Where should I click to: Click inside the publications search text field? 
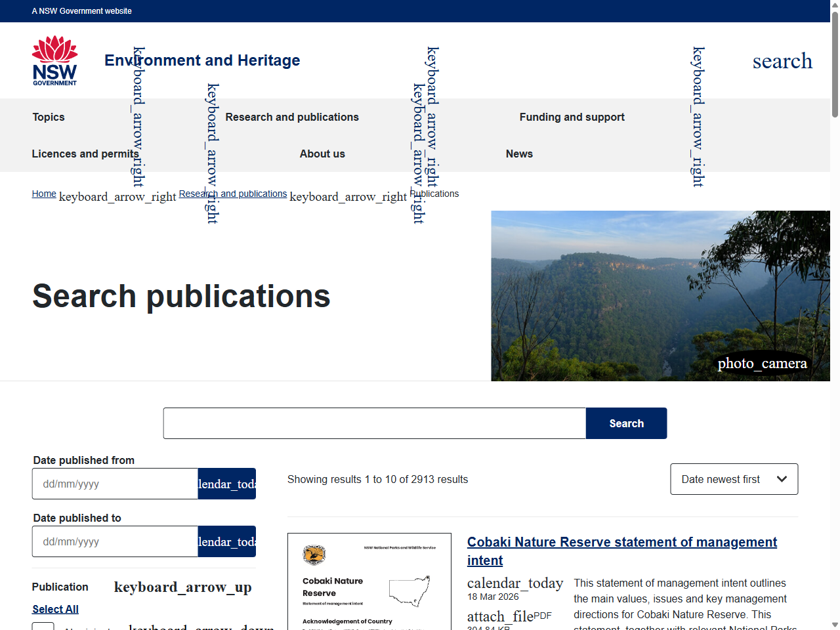tap(374, 423)
